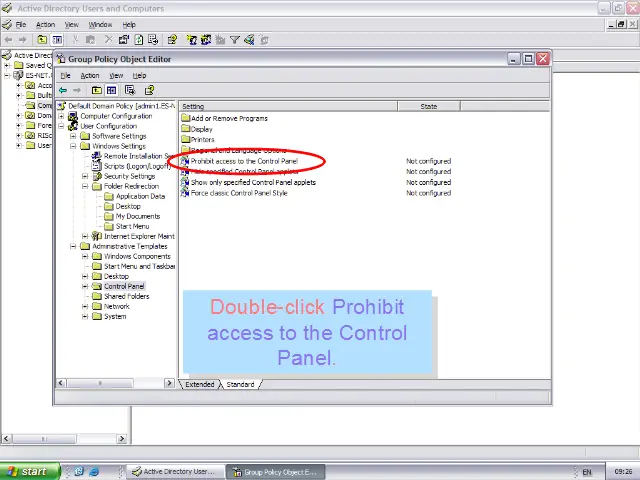Open Help menu in Group Policy Object Editor
Viewport: 640px width, 480px height.
tap(140, 76)
